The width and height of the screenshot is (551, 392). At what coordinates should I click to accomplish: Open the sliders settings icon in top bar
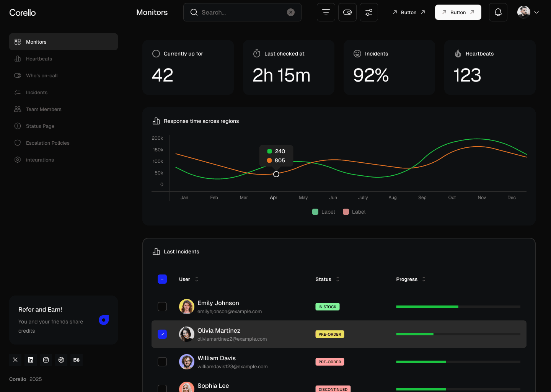tap(369, 12)
